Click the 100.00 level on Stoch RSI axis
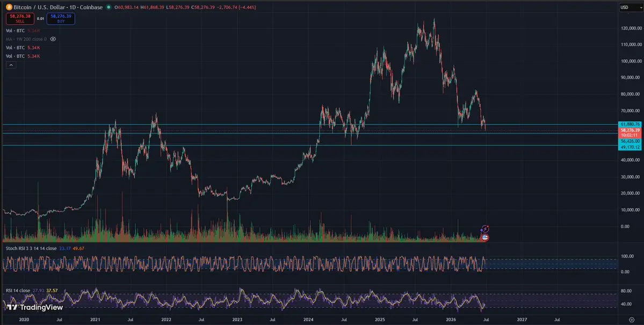The image size is (644, 325). click(627, 256)
